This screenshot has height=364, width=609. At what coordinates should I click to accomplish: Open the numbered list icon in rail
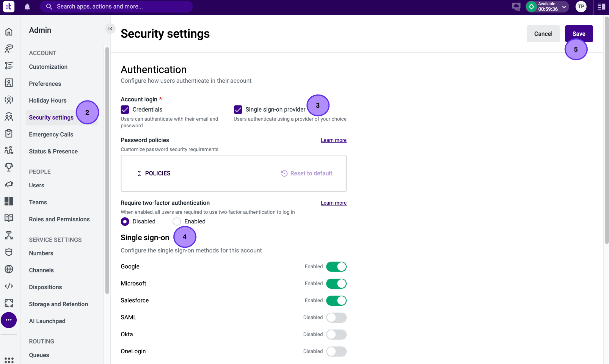click(9, 66)
